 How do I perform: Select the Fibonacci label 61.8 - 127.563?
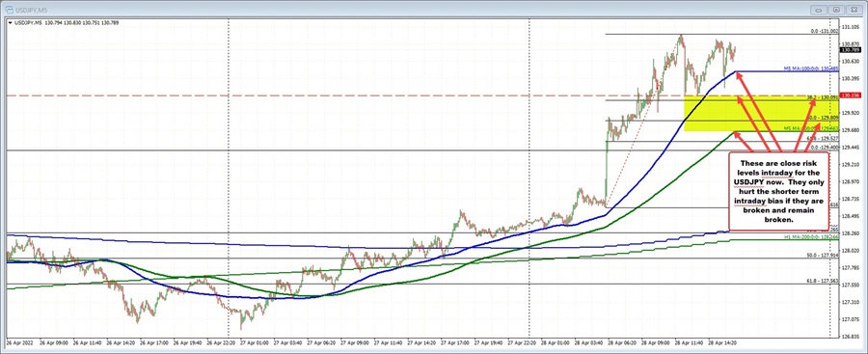tap(822, 281)
